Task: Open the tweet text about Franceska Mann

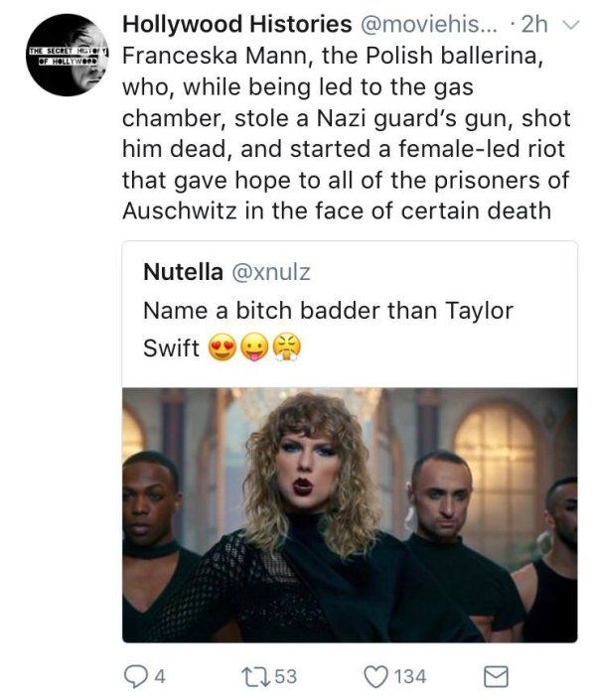Action: coord(347,133)
